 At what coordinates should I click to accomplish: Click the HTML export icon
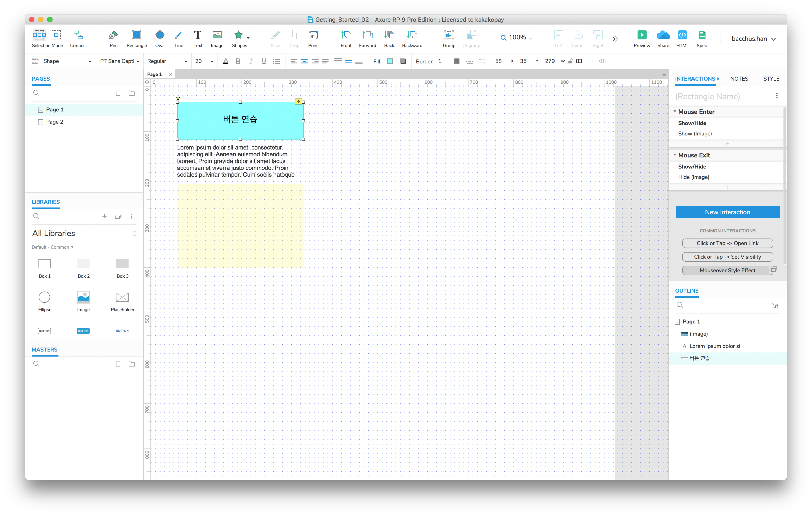(682, 35)
